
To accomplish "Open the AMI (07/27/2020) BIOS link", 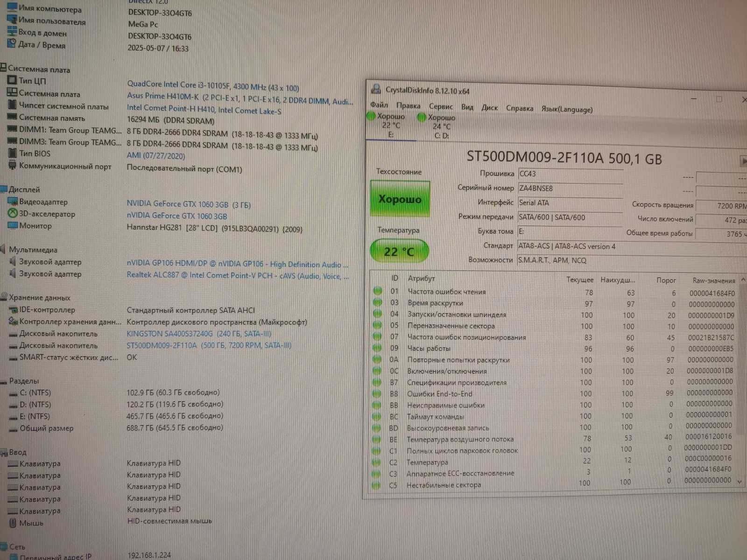I will 156,155.
